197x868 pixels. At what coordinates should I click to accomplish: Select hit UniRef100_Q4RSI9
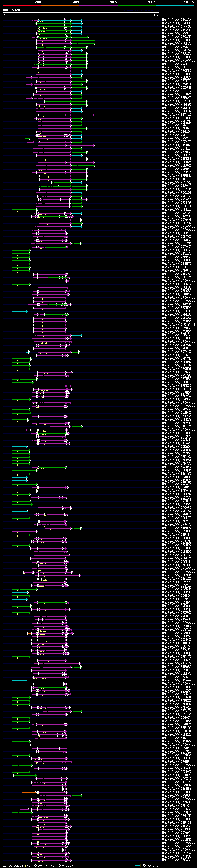[177, 822]
